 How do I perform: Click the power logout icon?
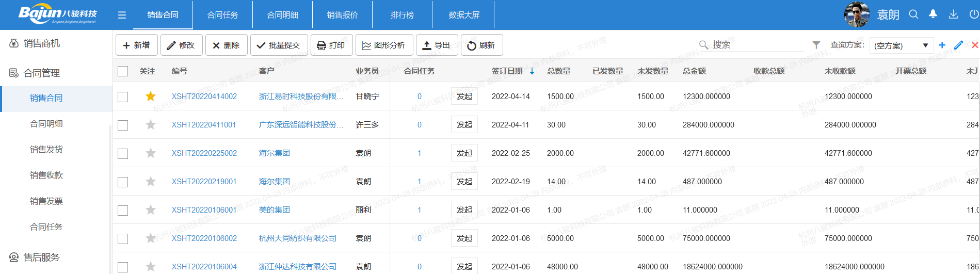coord(974,14)
